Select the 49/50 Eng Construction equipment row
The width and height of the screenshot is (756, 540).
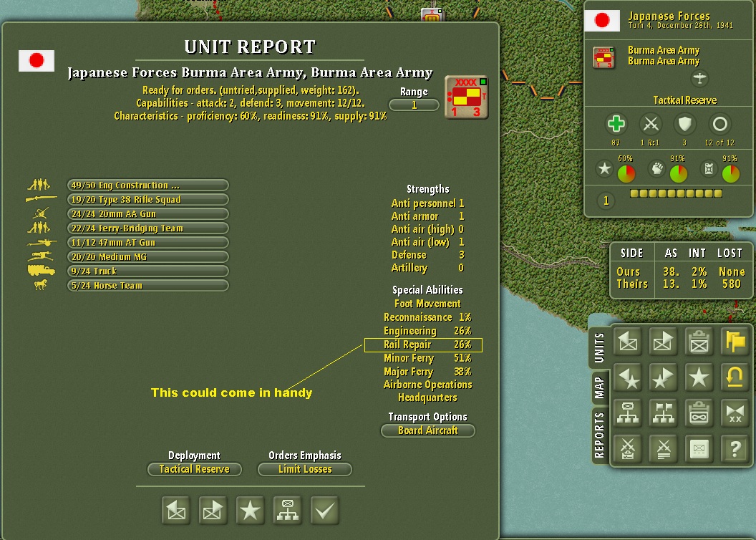click(x=147, y=185)
